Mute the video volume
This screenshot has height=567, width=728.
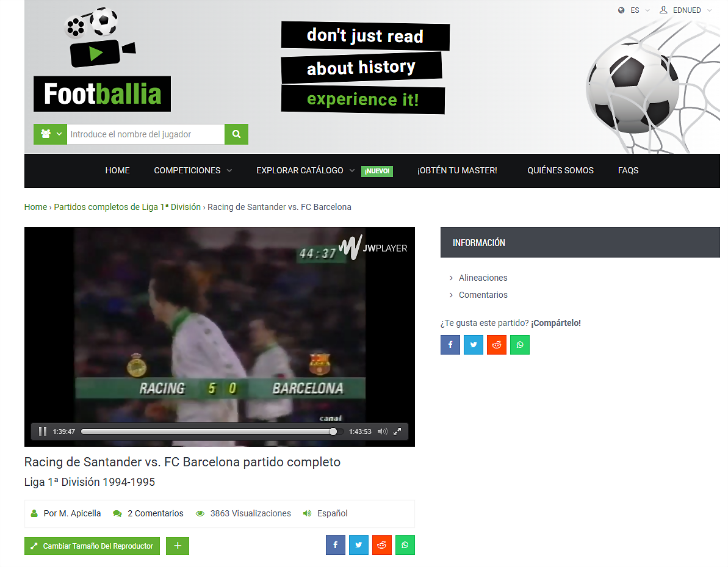pyautogui.click(x=382, y=432)
